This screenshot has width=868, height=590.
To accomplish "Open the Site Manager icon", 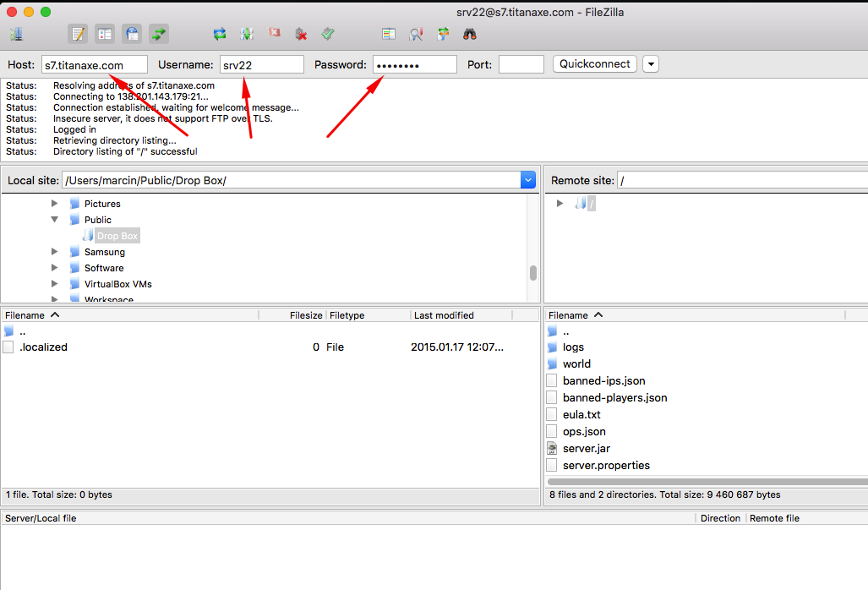I will [x=16, y=35].
